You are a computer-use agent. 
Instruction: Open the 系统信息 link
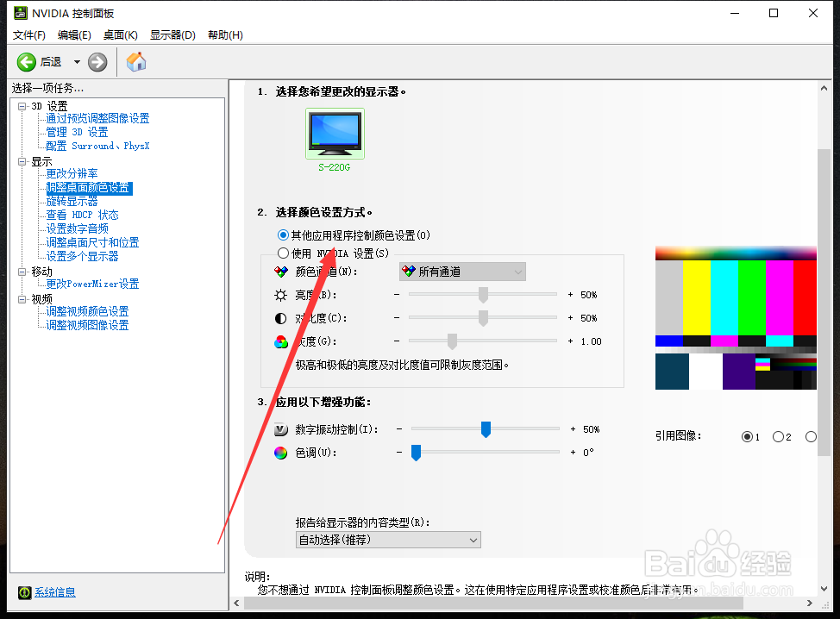point(55,592)
